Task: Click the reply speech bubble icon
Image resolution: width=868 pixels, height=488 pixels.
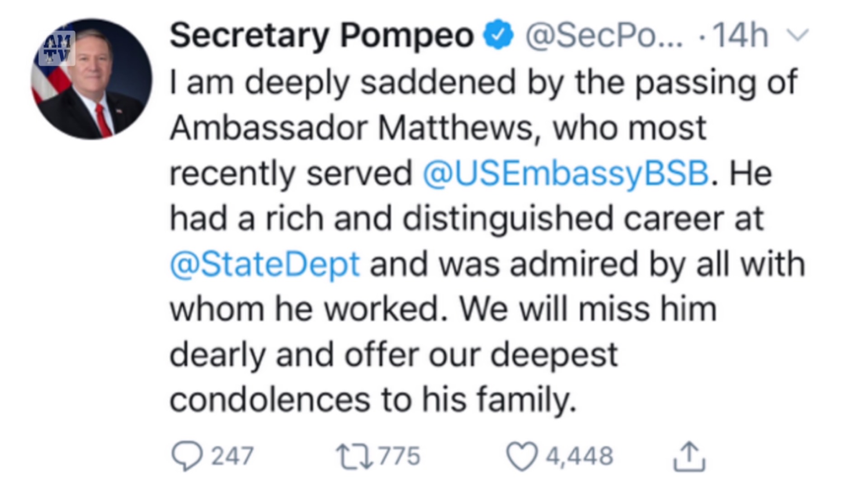Action: tap(187, 455)
